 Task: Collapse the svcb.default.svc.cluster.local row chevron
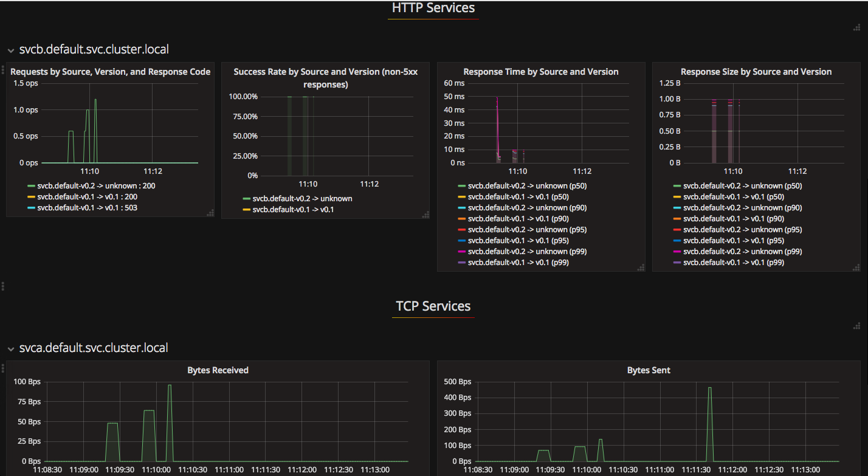click(11, 50)
